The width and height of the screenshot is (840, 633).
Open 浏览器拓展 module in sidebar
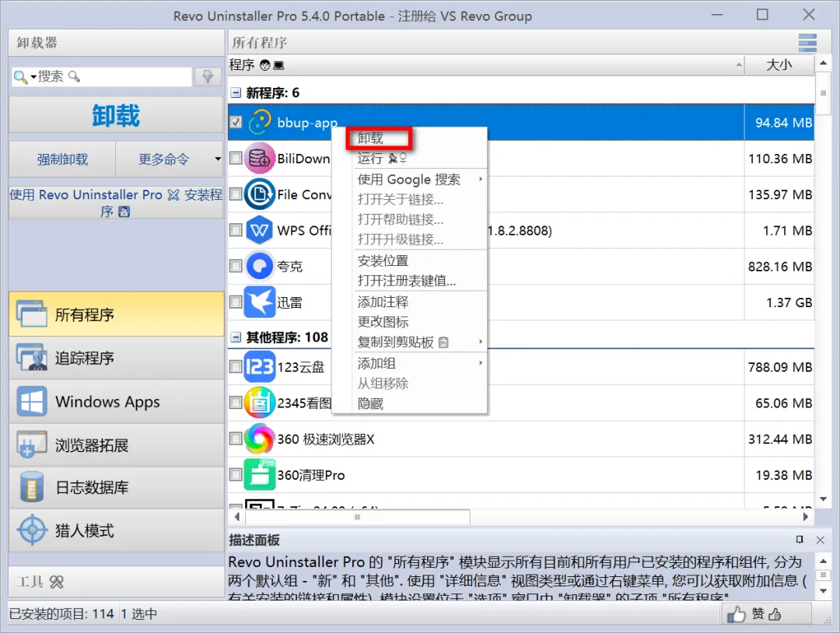[116, 445]
